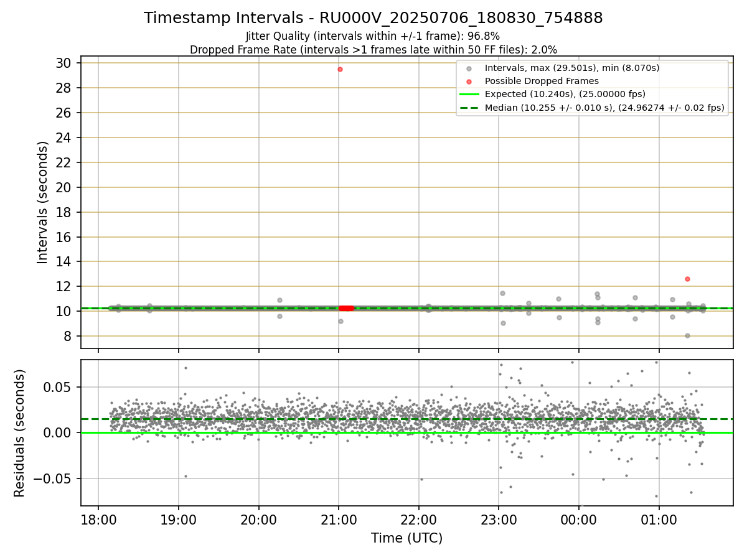Click the 'Intervals (seconds)' y-axis label
The image size is (747, 560).
[42, 202]
